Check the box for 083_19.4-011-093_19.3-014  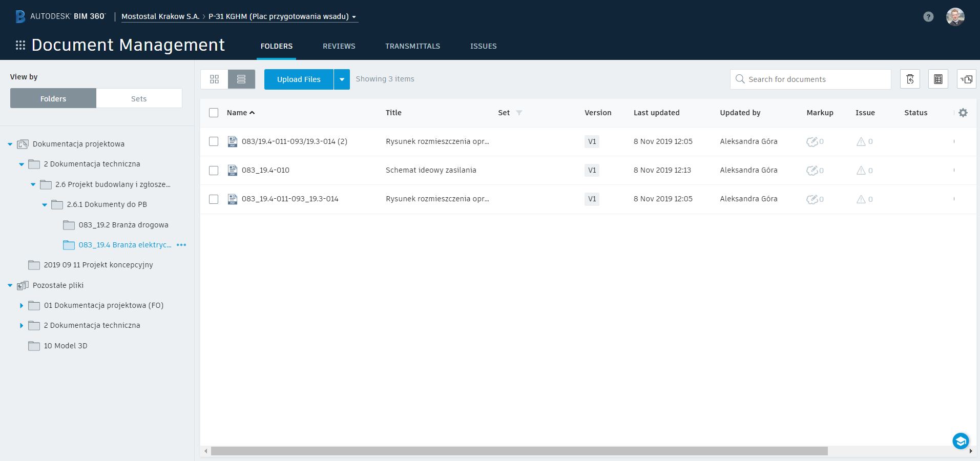(214, 199)
